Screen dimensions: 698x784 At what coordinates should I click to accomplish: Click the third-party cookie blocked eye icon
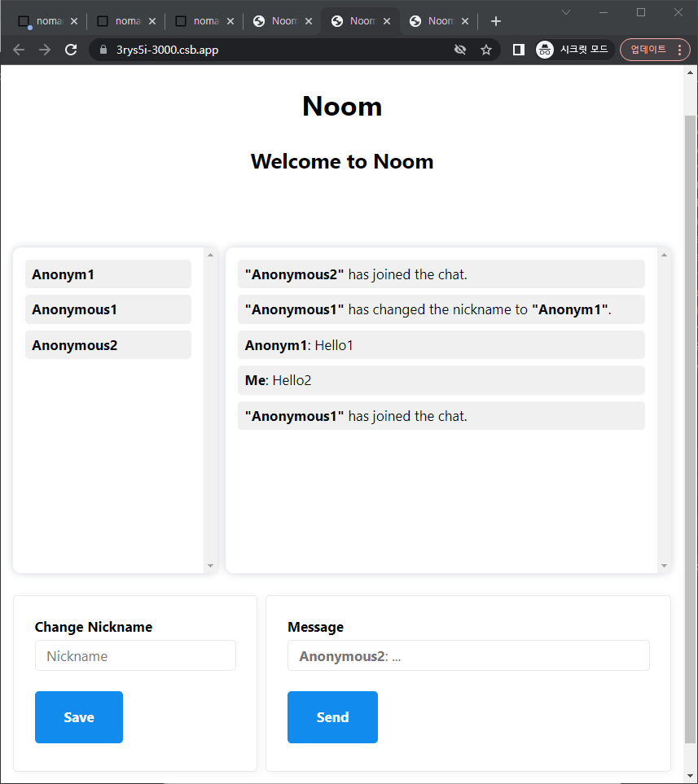(460, 50)
